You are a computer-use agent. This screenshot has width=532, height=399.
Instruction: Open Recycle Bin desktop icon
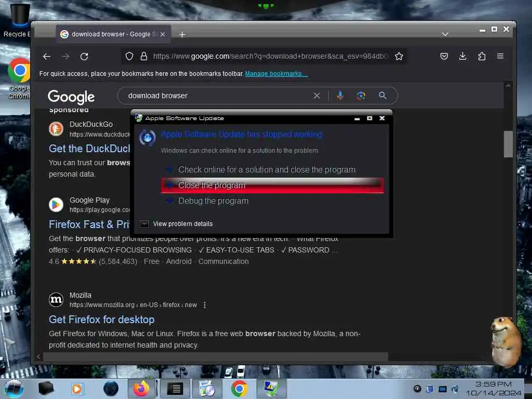19,19
